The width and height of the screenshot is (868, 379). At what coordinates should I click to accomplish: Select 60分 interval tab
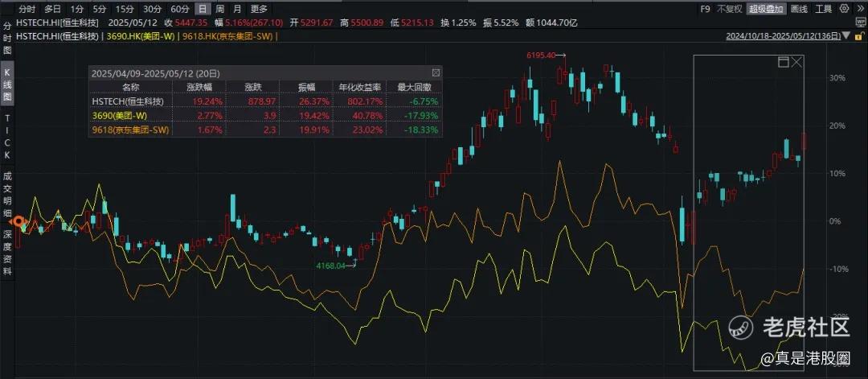(x=179, y=9)
